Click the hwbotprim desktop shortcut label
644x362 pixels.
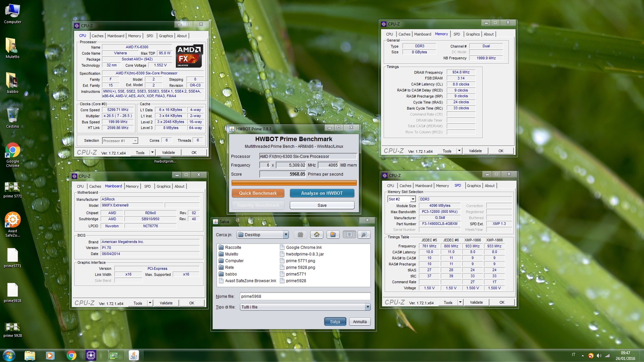click(165, 161)
